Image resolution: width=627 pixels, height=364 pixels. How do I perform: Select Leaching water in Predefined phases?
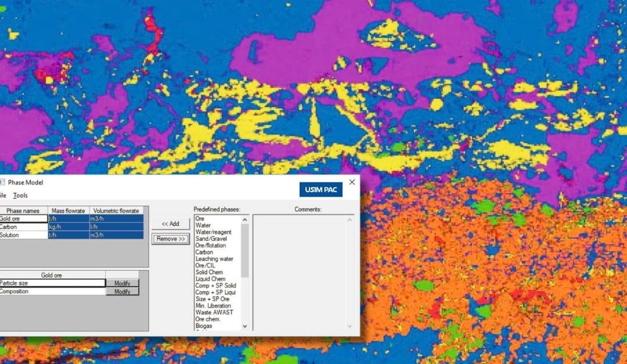coord(214,259)
